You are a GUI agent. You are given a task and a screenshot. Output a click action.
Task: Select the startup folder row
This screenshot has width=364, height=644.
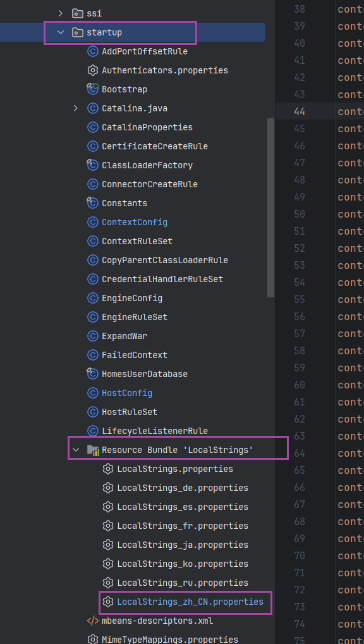(x=133, y=32)
